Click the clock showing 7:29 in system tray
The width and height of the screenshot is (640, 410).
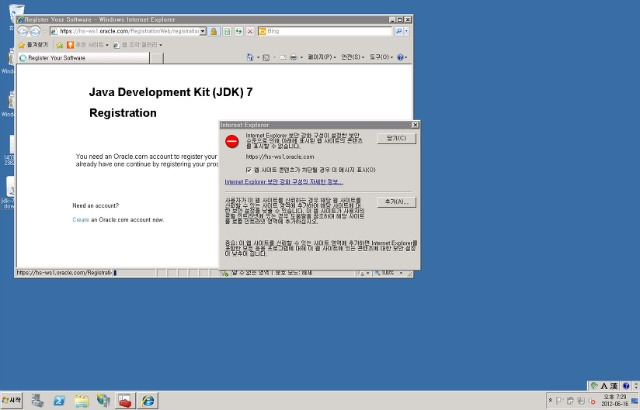point(614,400)
